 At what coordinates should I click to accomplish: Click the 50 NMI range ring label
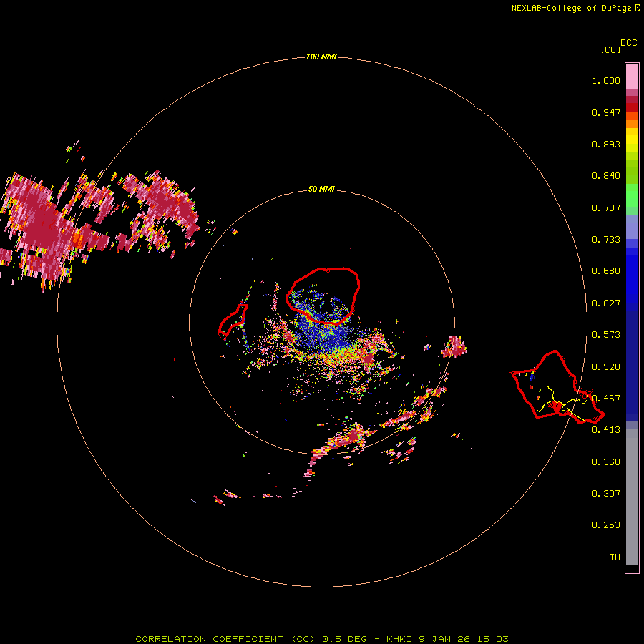click(x=321, y=190)
